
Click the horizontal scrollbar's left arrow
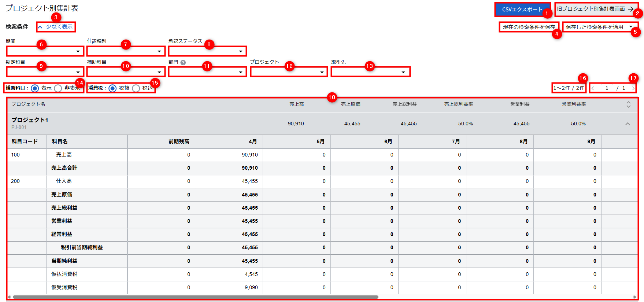(x=9, y=297)
